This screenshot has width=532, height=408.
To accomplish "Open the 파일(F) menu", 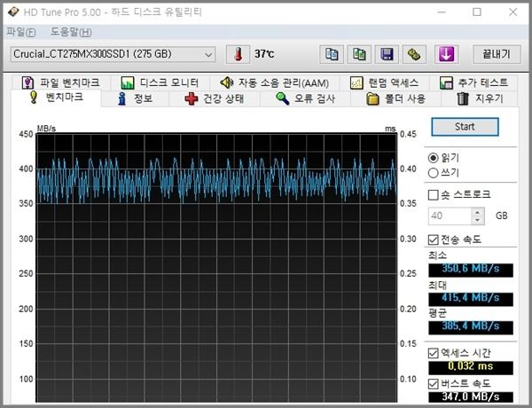I will pyautogui.click(x=21, y=32).
